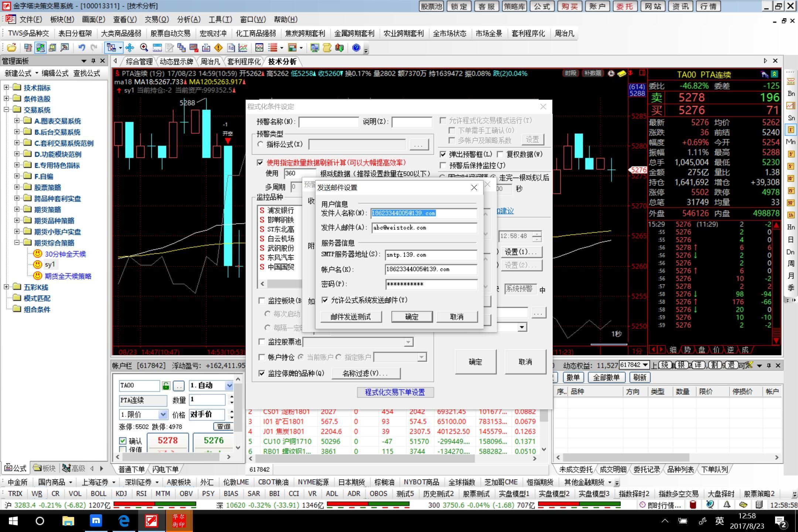798x532 pixels.
Task: Click the undo arrow toolbar icon
Action: click(82, 48)
